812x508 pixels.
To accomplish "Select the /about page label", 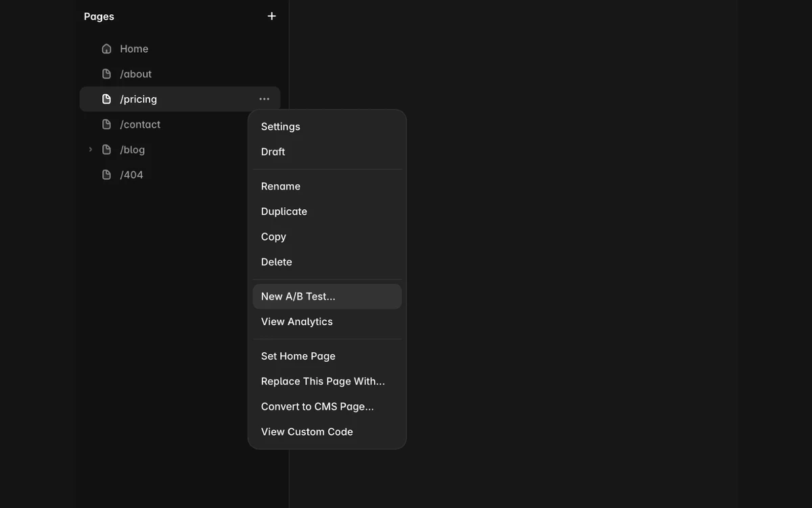I will tap(136, 74).
